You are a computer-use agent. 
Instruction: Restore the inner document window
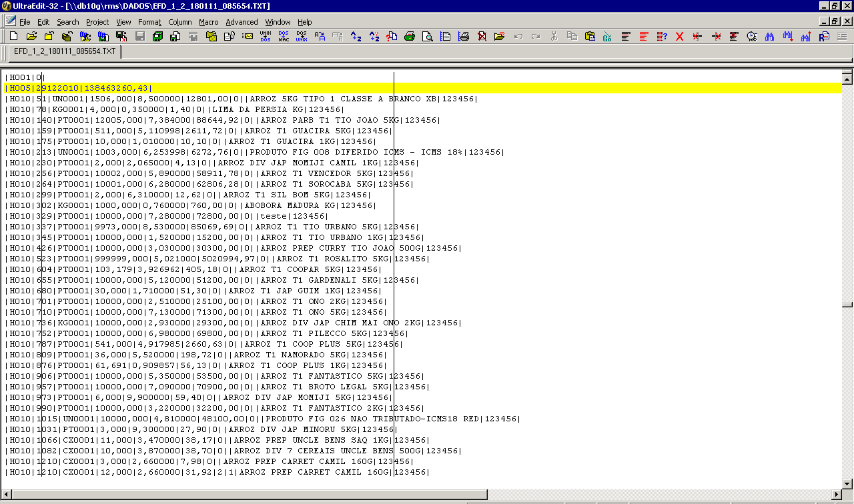point(835,21)
